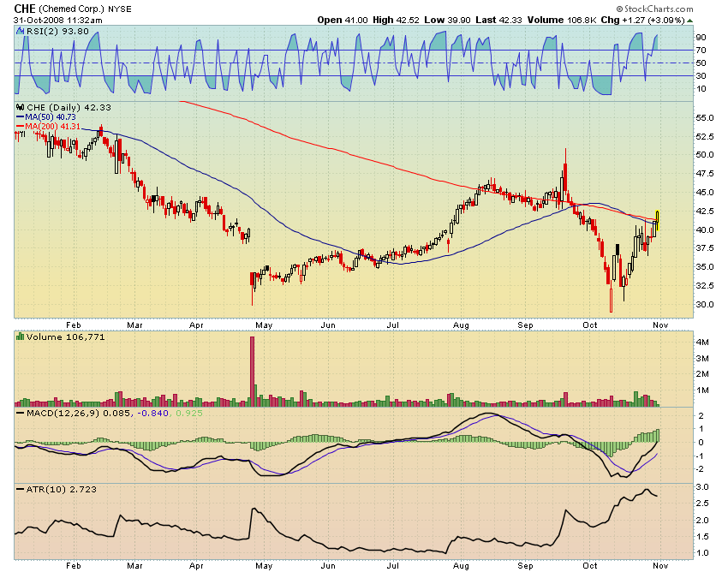
Task: Click the MACD(12,26,9) 0.085 label
Action: [79, 413]
